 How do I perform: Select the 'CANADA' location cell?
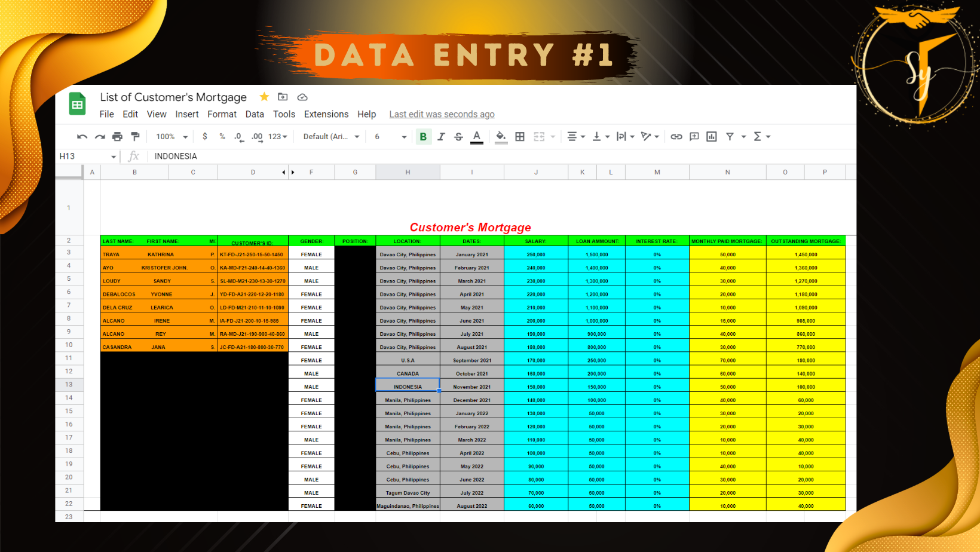click(x=408, y=372)
